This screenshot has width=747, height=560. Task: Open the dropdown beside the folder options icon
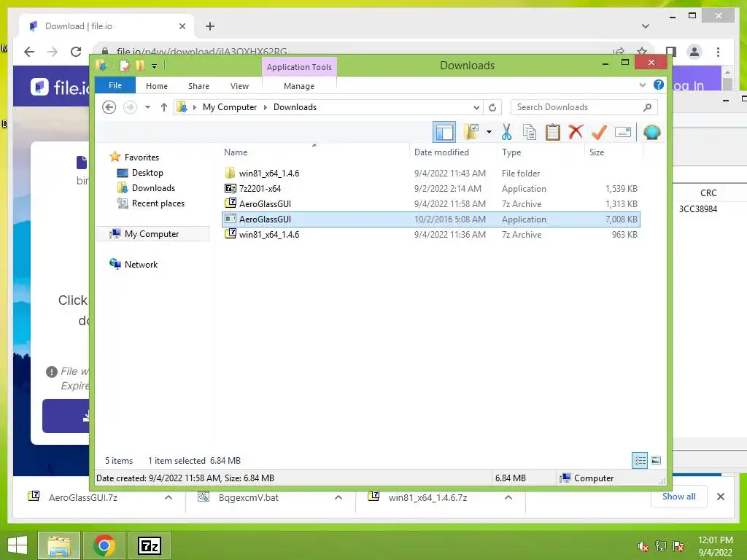(x=489, y=133)
